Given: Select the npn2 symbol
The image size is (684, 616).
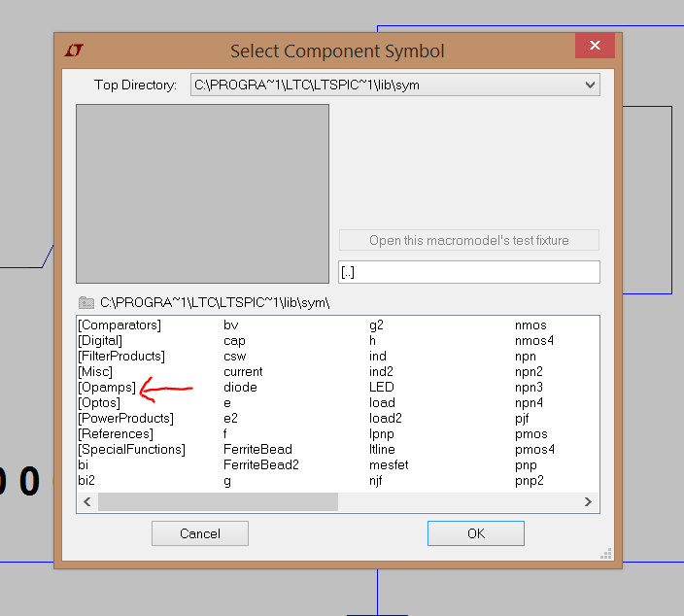Looking at the screenshot, I should click(529, 372).
